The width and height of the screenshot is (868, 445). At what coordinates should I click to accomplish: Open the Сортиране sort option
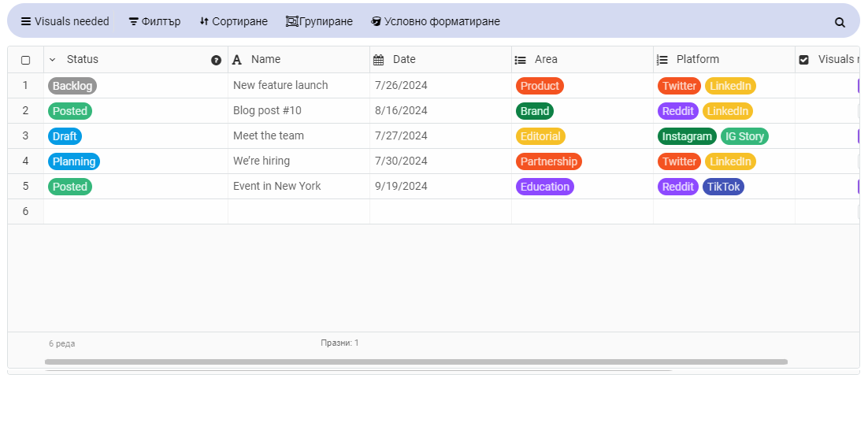click(234, 21)
